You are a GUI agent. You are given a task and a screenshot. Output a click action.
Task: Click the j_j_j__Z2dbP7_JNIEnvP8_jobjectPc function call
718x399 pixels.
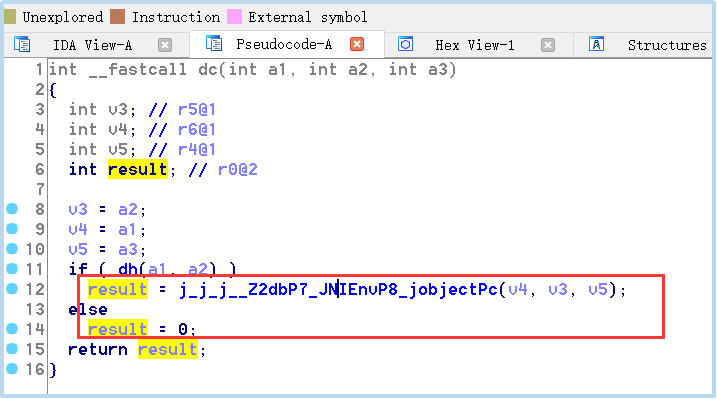338,290
